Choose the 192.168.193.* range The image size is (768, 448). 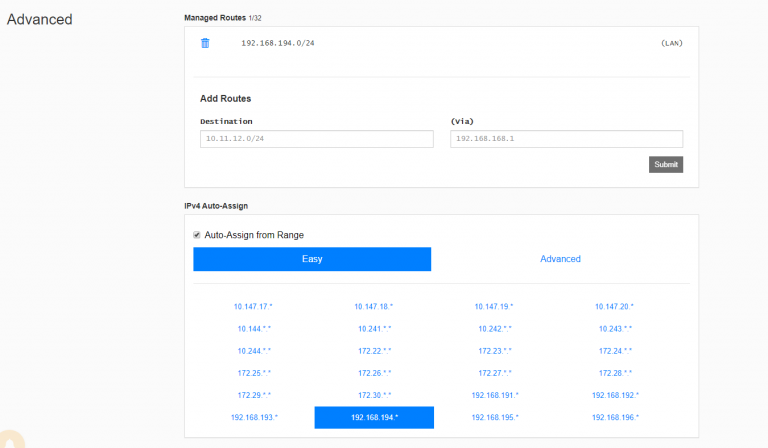tap(253, 417)
